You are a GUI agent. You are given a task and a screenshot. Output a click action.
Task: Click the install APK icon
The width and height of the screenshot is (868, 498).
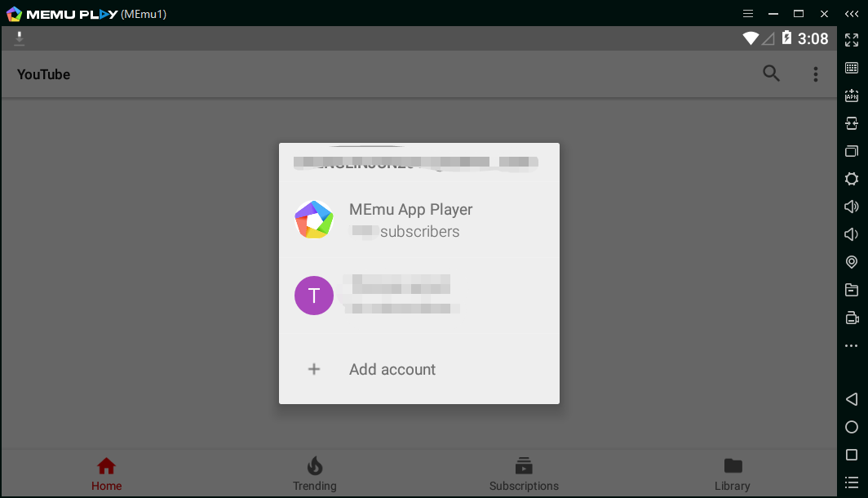click(x=852, y=96)
